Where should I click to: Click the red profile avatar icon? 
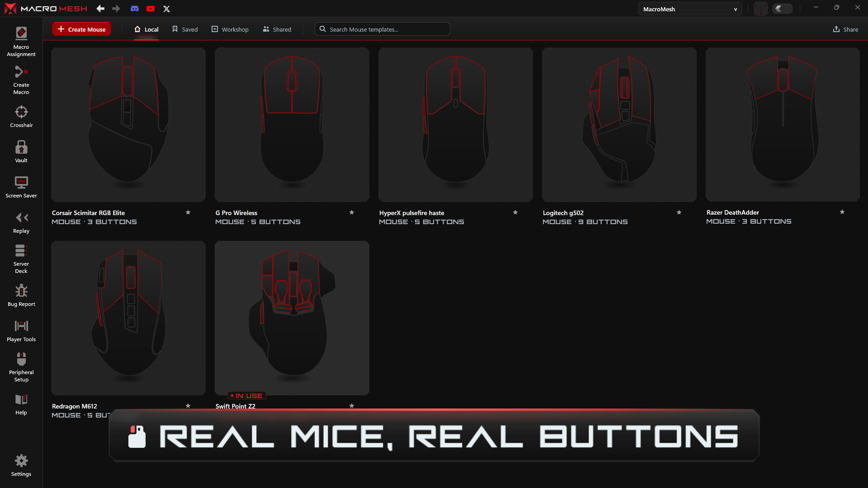pos(761,9)
